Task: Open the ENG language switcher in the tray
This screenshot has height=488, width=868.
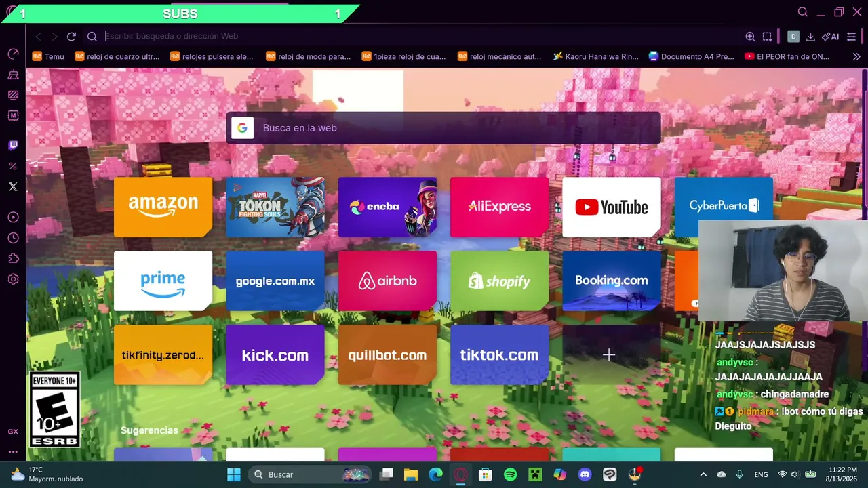Action: (x=761, y=474)
